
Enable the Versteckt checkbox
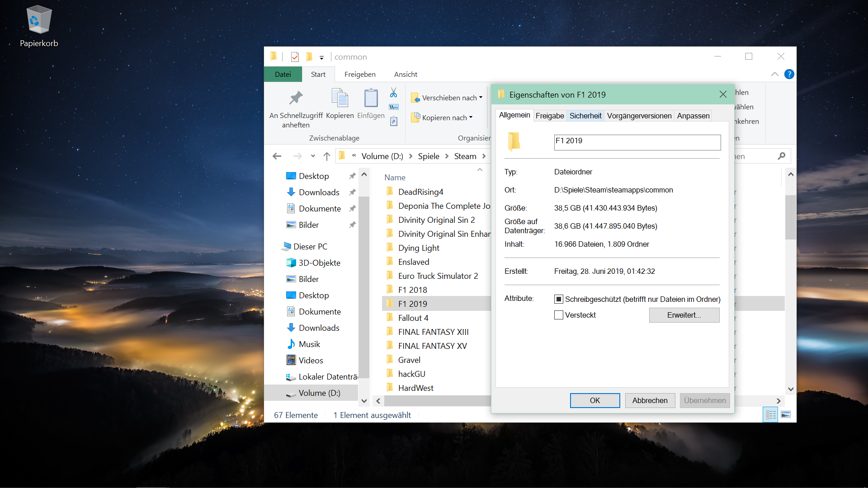pyautogui.click(x=559, y=315)
